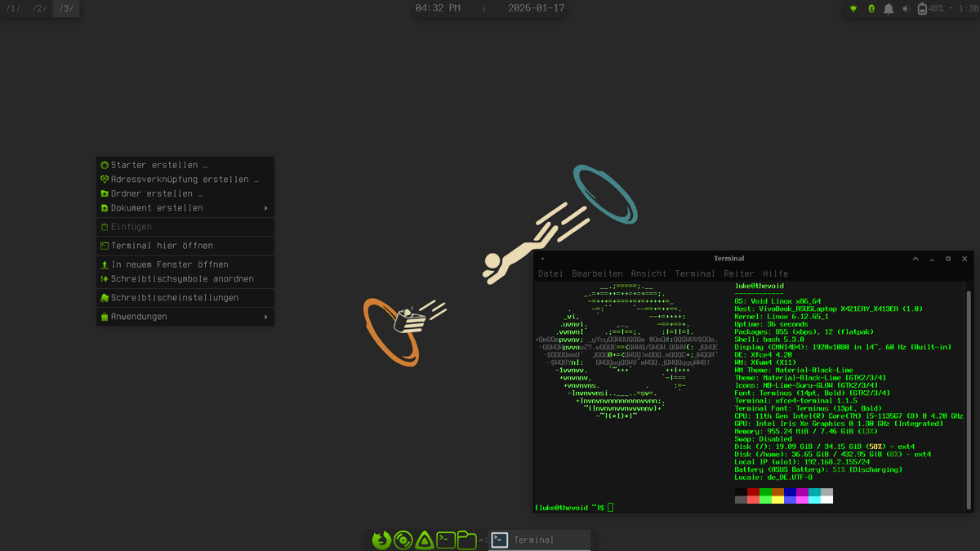The height and width of the screenshot is (551, 980).
Task: Launch terminal emulator from dock launcher
Action: coord(446,540)
